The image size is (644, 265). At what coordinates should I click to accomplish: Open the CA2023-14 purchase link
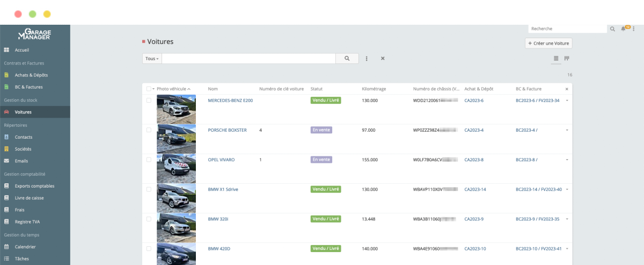(x=475, y=189)
